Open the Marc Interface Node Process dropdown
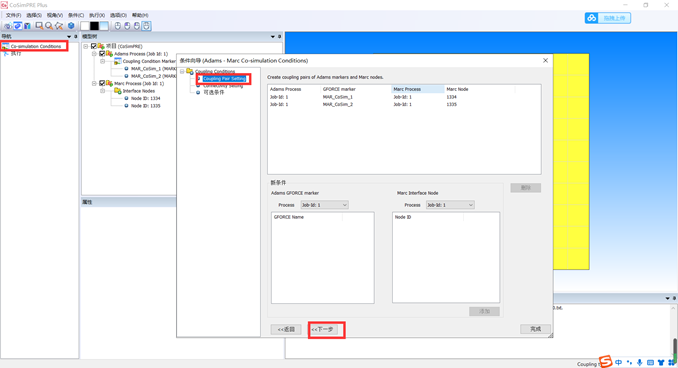Screen dimensions: 678x368 point(450,205)
